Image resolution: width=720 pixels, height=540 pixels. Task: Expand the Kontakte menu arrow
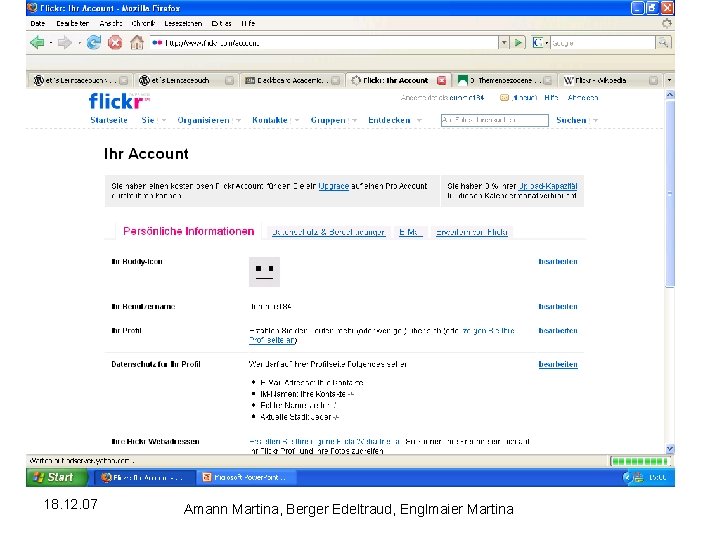(x=297, y=120)
